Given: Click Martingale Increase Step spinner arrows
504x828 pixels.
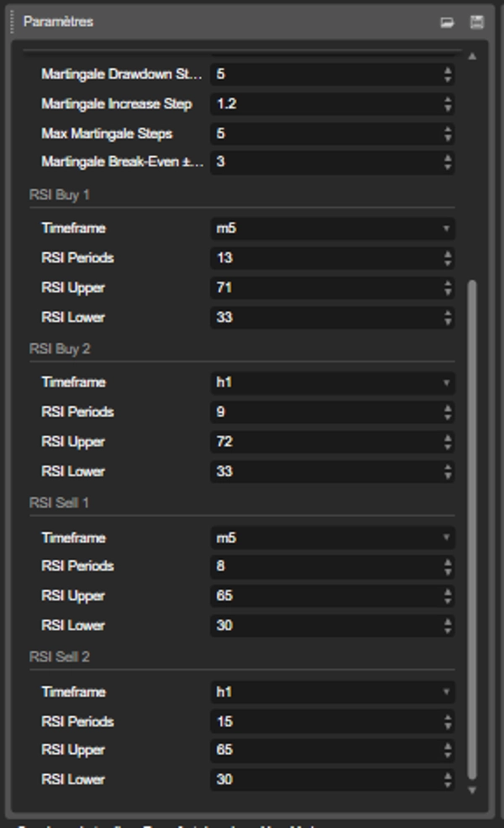Looking at the screenshot, I should (x=448, y=104).
